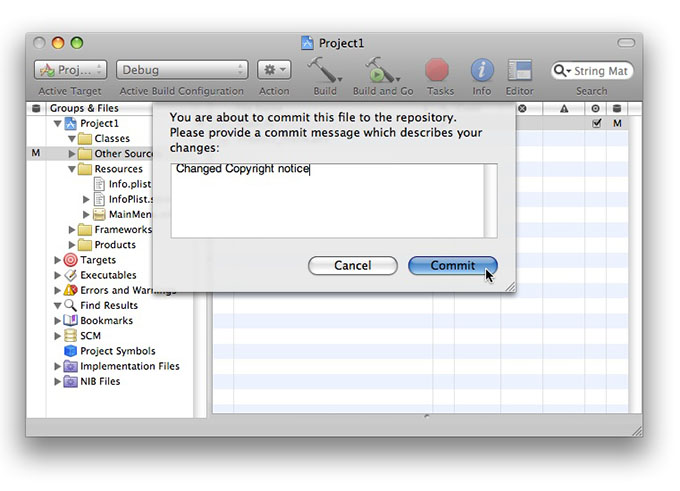Click the Commit button
The width and height of the screenshot is (680, 491).
(452, 265)
